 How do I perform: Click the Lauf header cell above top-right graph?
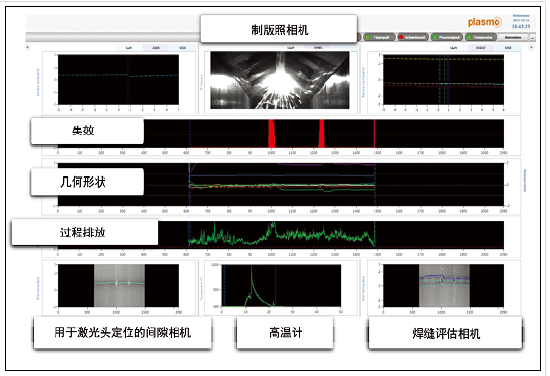pos(454,48)
